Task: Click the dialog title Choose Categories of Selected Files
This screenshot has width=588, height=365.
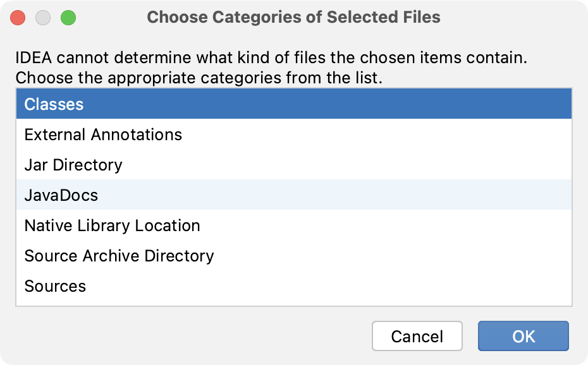Action: pos(293,17)
